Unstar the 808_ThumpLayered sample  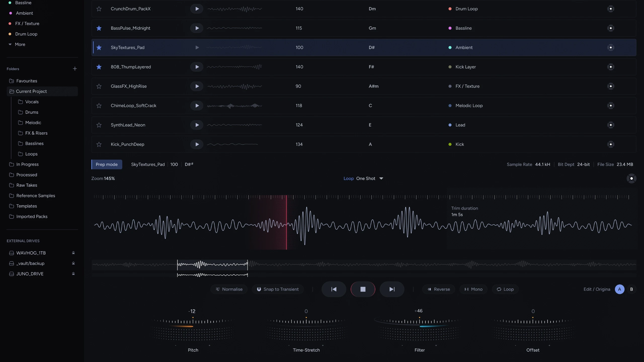click(x=99, y=67)
